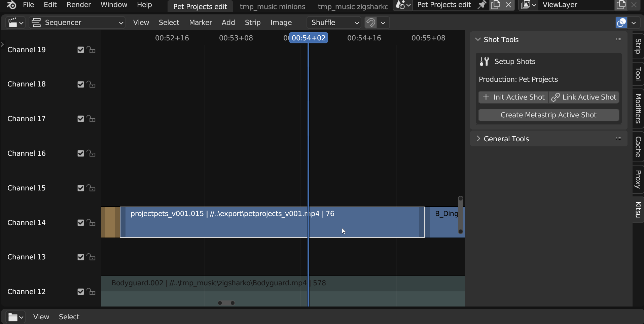Lock Channel 15 with padlock icon

[91, 188]
